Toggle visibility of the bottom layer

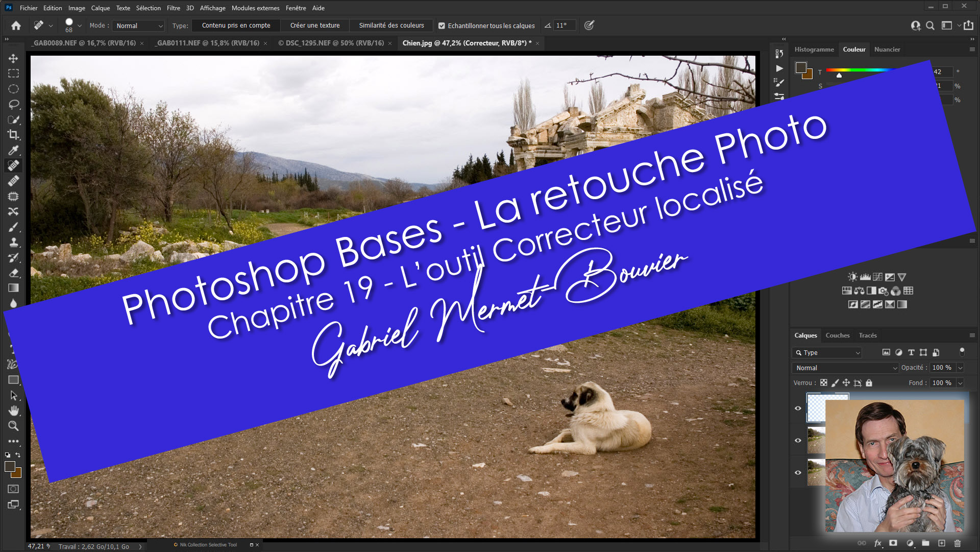[x=798, y=472]
